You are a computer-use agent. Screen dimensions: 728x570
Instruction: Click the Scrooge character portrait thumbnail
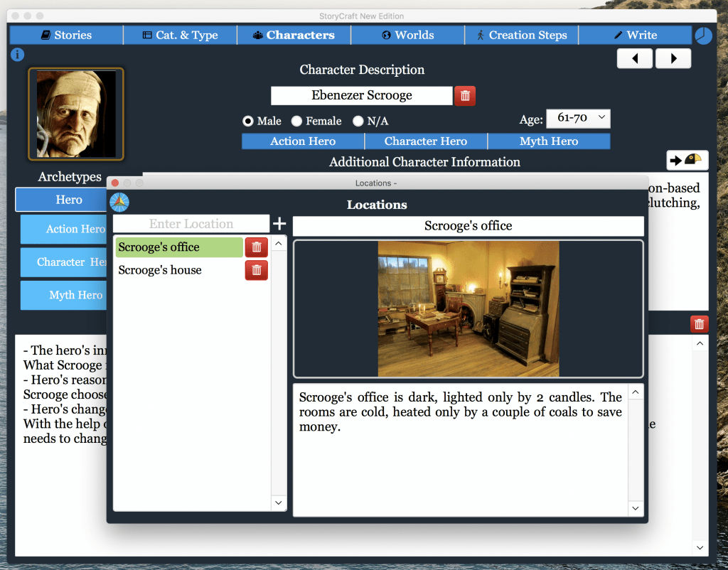[76, 114]
